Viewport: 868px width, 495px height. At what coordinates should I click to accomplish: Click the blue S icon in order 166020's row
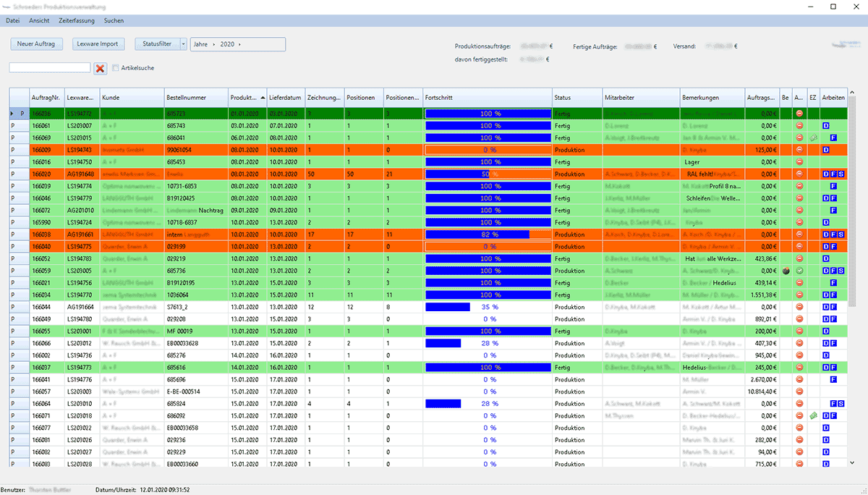pos(841,174)
